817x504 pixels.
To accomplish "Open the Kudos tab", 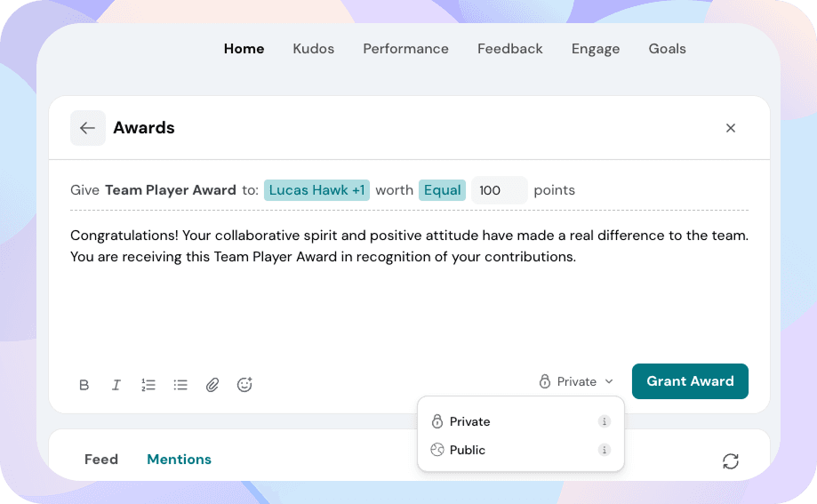I will tap(313, 49).
